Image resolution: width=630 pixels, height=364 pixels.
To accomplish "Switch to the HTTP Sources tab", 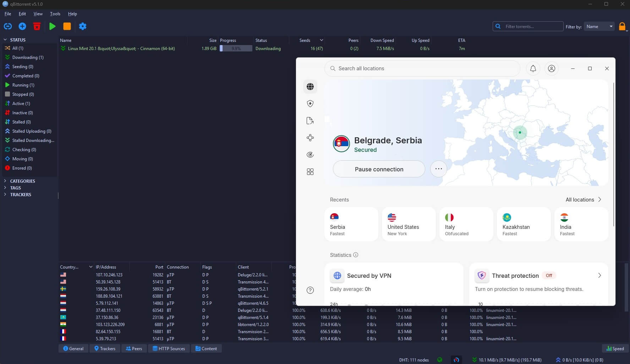I will tap(169, 348).
